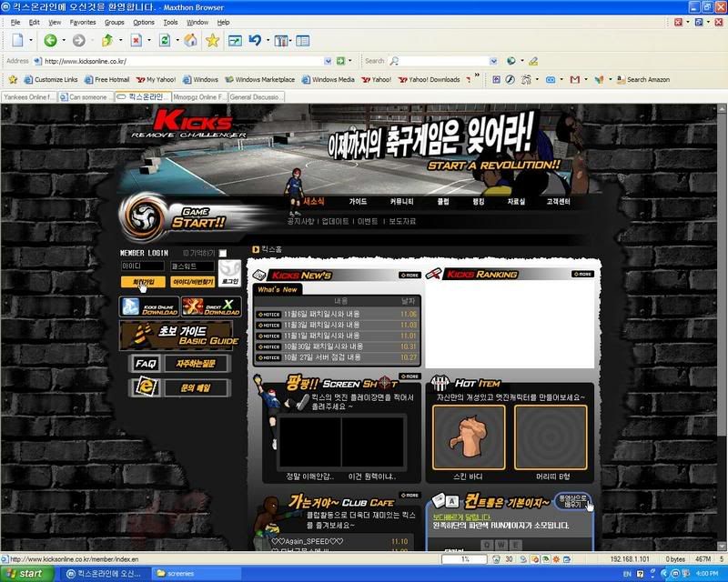
Task: Click the Stop loading red X icon
Action: pyautogui.click(x=136, y=41)
